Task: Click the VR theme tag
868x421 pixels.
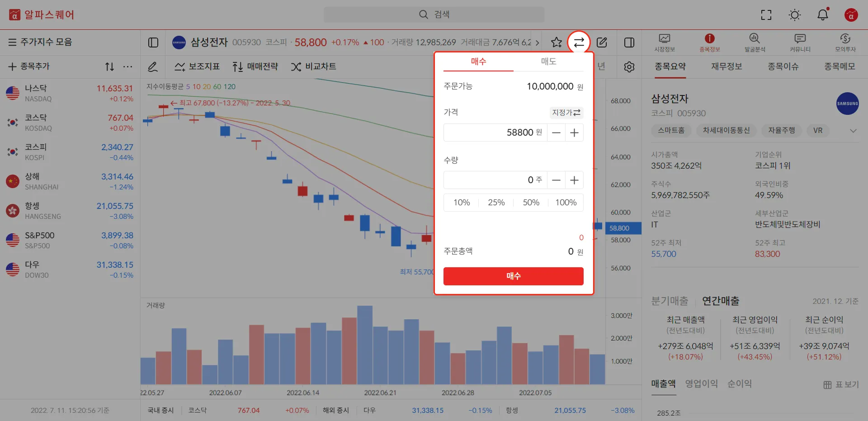Action: coord(818,131)
